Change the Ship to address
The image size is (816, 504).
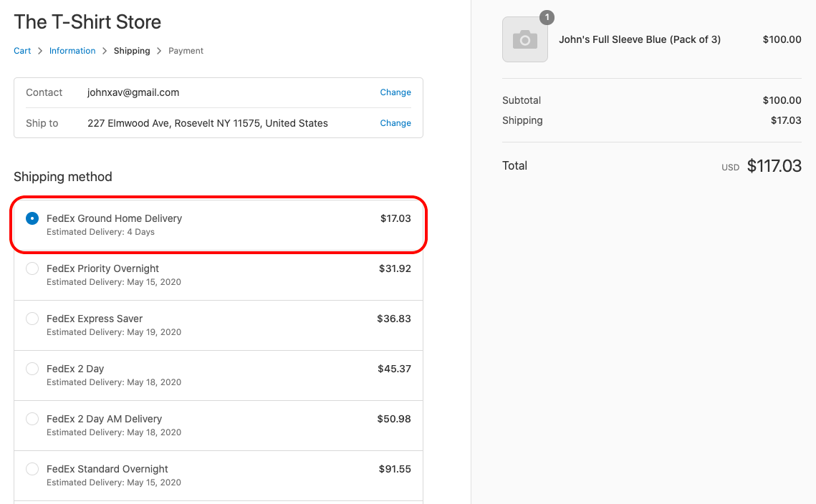395,122
